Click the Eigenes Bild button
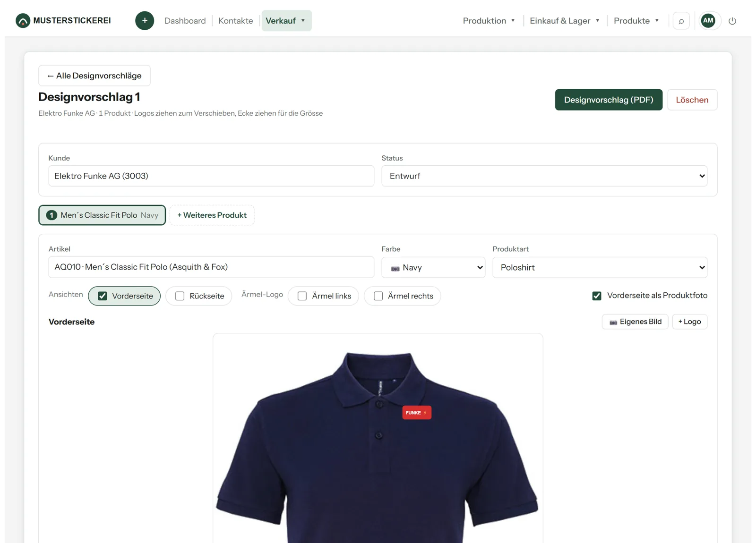Screen dimensions: 756x543 635,322
